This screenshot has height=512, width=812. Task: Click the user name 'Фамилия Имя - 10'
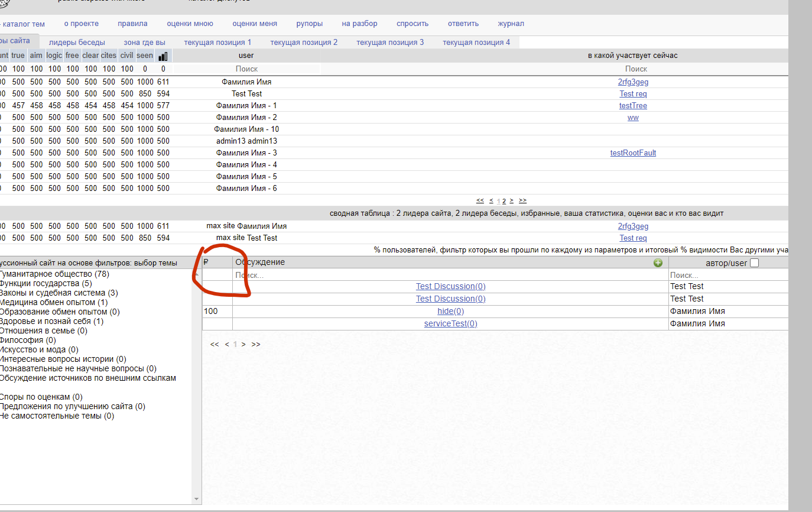pyautogui.click(x=246, y=129)
